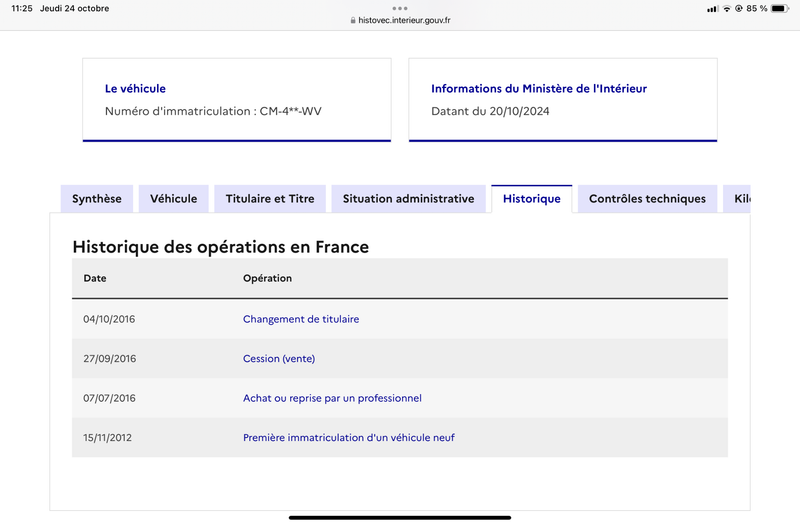The width and height of the screenshot is (800, 525).
Task: Tap the orientation lock status icon
Action: tap(738, 9)
